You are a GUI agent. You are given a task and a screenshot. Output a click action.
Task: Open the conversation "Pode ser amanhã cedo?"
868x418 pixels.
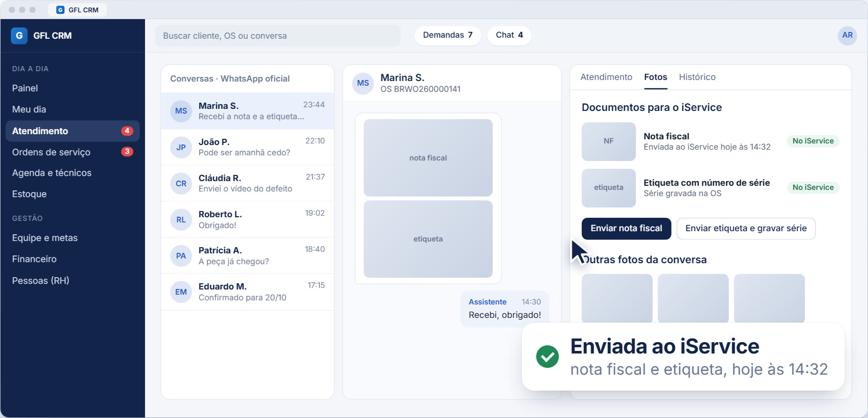pyautogui.click(x=248, y=147)
